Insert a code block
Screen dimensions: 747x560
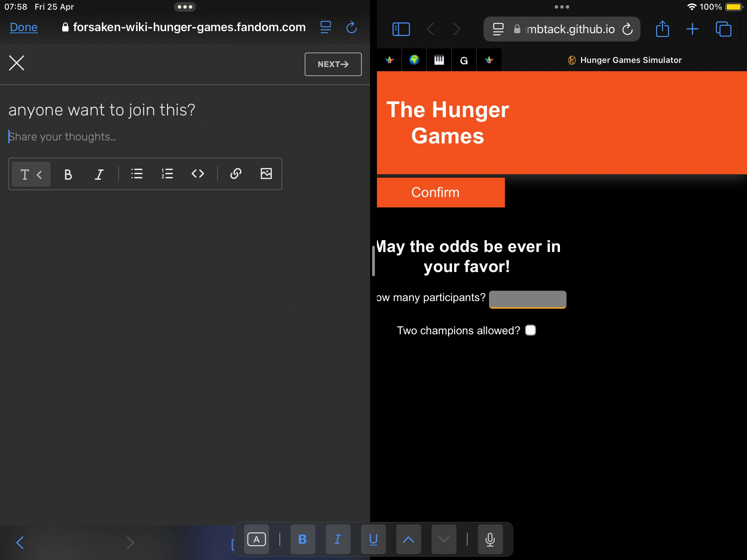[x=198, y=174]
